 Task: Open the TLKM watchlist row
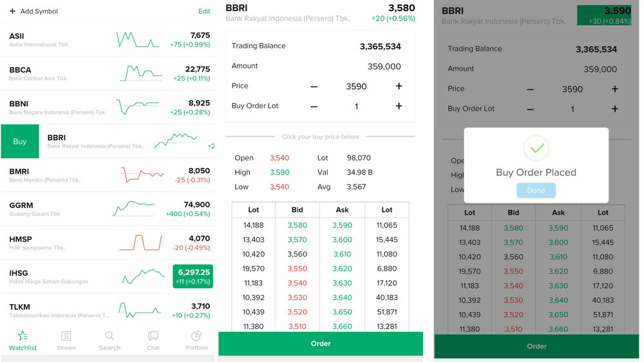tap(108, 310)
